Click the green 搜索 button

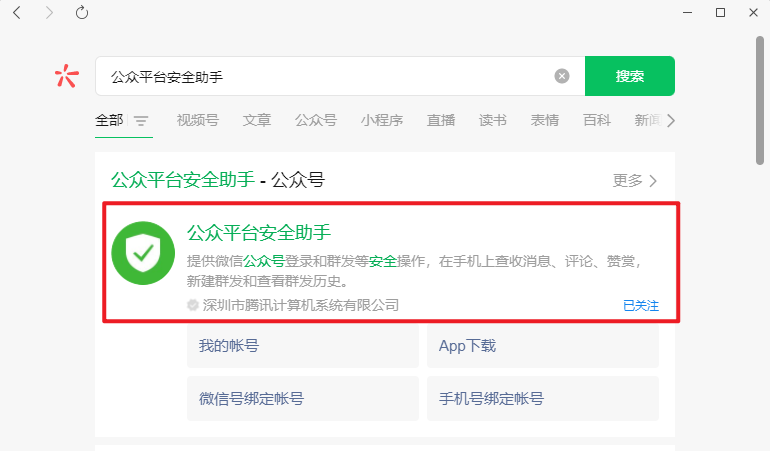coord(630,76)
